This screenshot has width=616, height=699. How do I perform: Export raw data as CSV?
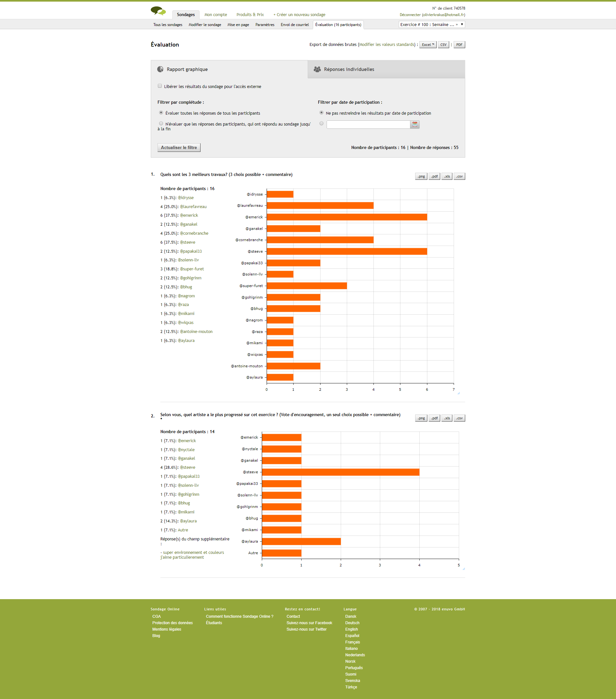pyautogui.click(x=443, y=45)
